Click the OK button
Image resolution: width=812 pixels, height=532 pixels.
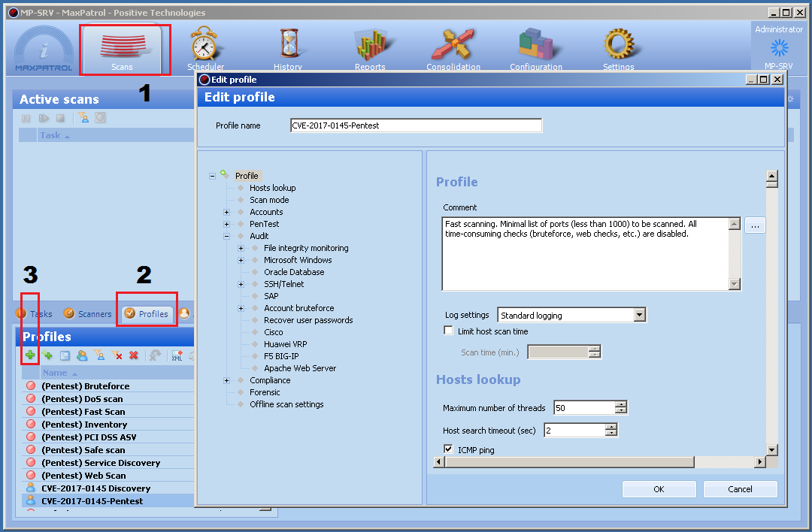(659, 489)
